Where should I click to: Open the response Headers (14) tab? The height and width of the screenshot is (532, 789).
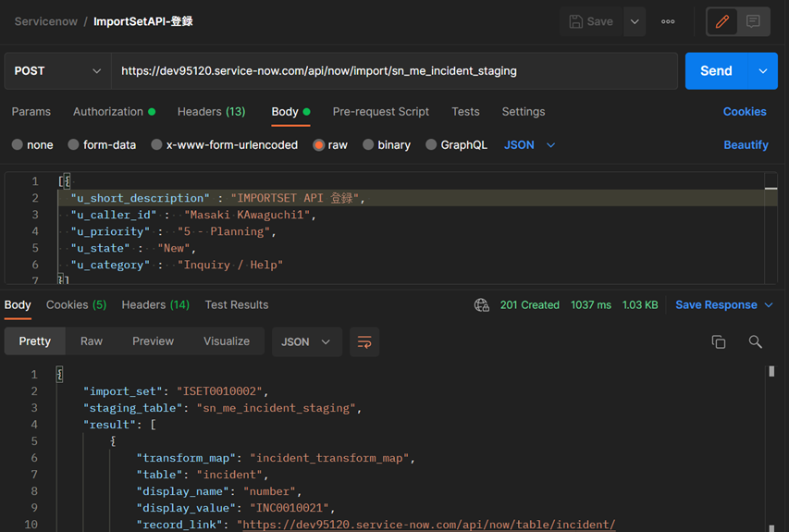154,304
